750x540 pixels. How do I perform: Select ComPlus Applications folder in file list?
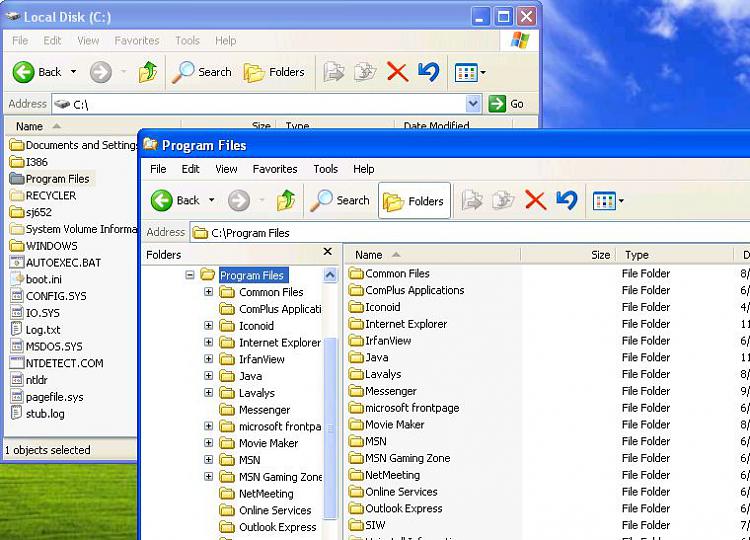406,290
